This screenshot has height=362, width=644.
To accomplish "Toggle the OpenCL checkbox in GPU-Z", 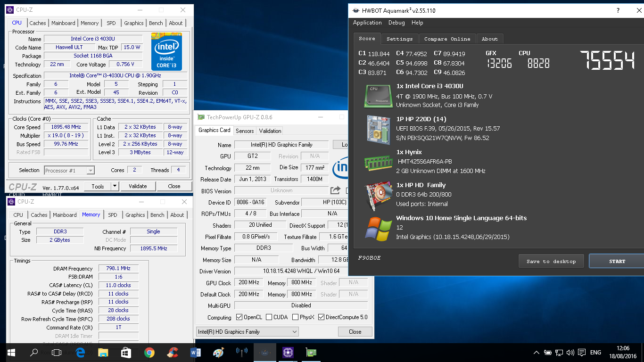I will pyautogui.click(x=239, y=317).
